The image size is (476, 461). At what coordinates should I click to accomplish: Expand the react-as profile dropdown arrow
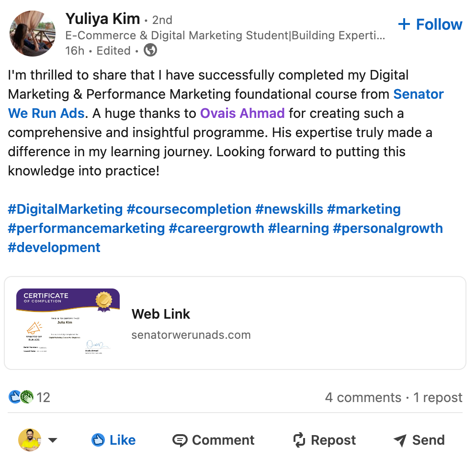pos(53,440)
